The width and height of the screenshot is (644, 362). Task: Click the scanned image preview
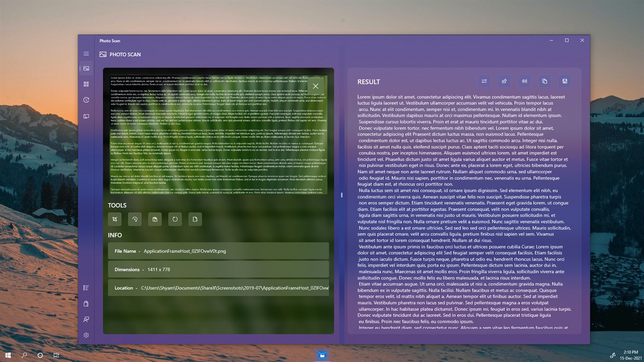click(x=219, y=134)
